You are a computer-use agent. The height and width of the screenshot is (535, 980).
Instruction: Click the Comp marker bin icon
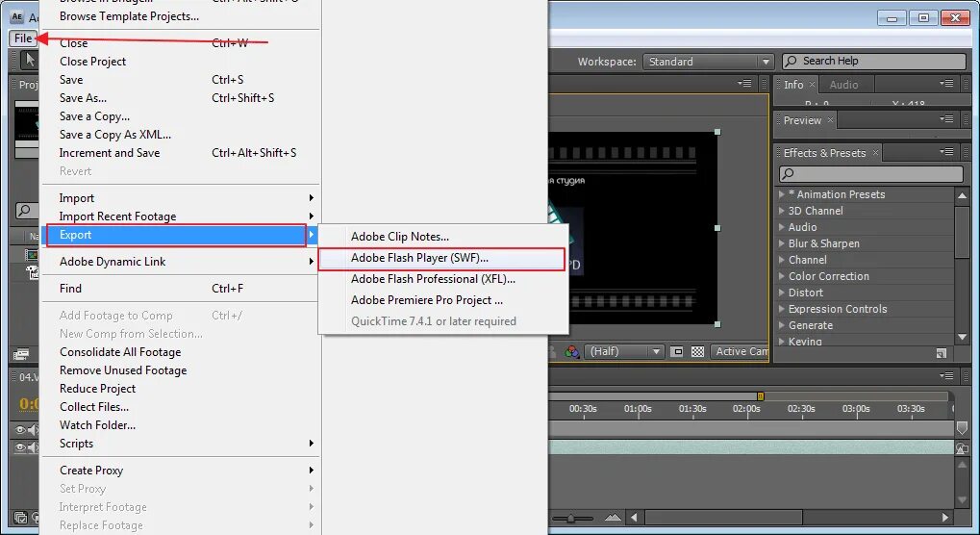pyautogui.click(x=962, y=428)
